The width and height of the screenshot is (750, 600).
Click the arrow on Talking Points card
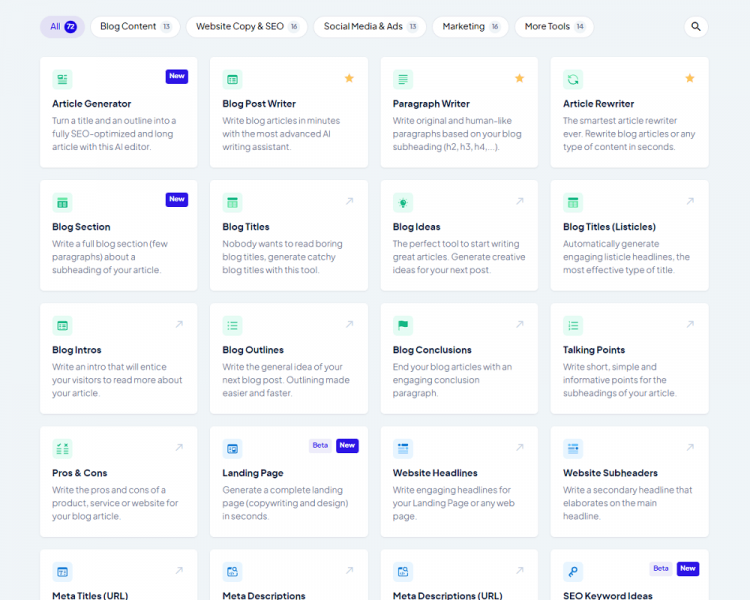(x=690, y=324)
